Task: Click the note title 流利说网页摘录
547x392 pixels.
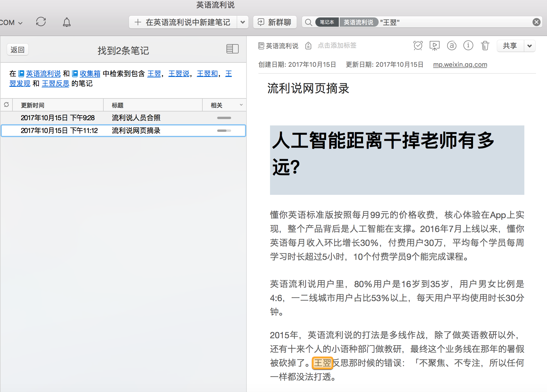Action: click(308, 89)
